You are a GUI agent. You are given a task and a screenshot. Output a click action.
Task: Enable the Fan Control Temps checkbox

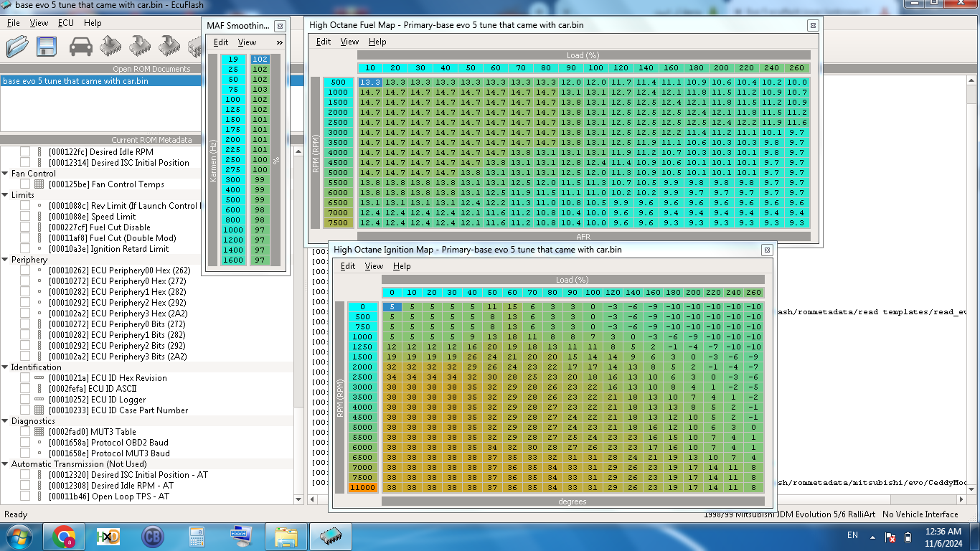tap(25, 184)
